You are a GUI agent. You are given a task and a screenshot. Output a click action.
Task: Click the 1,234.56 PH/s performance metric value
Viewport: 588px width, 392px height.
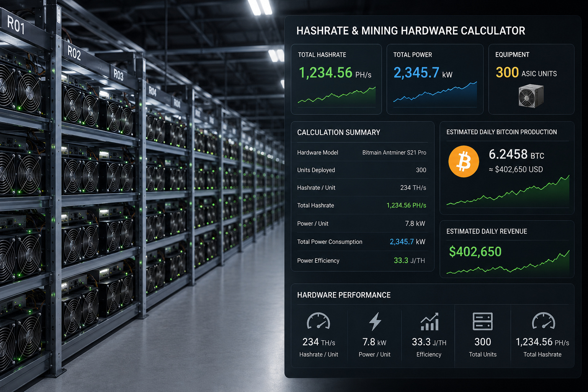pyautogui.click(x=542, y=342)
